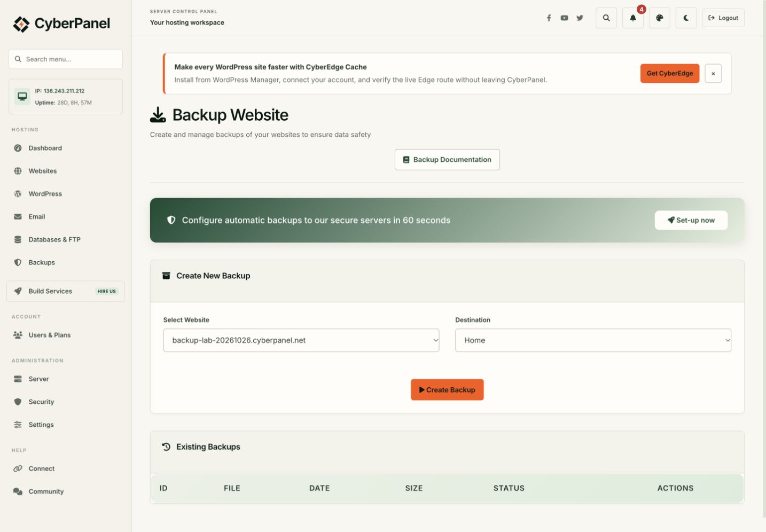Open Community help item
This screenshot has height=532, width=766.
[x=66, y=491]
